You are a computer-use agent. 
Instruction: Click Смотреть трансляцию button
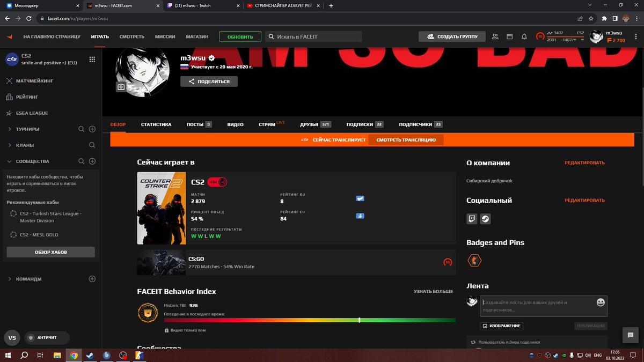[406, 140]
